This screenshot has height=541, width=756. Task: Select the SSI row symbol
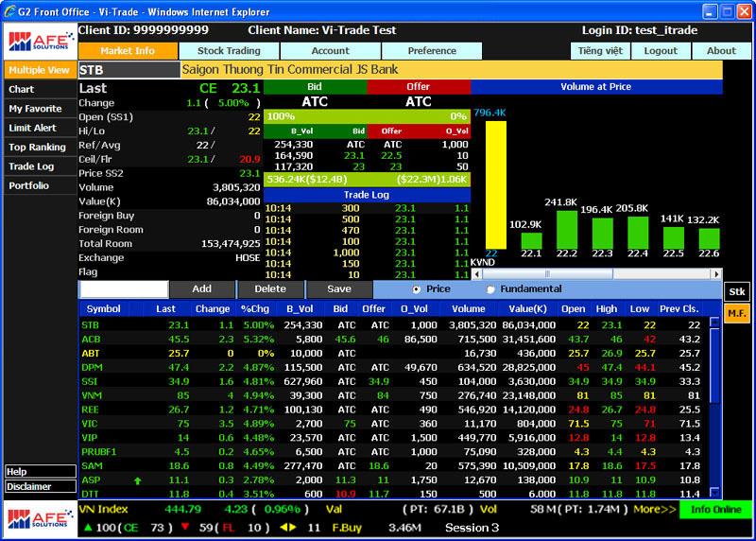point(90,381)
